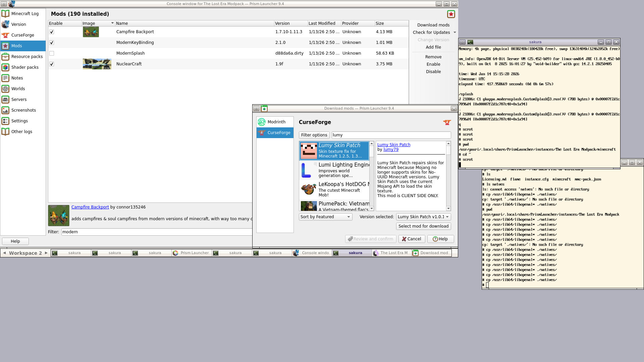Click the red star icon beside Mods header

[x=451, y=14]
